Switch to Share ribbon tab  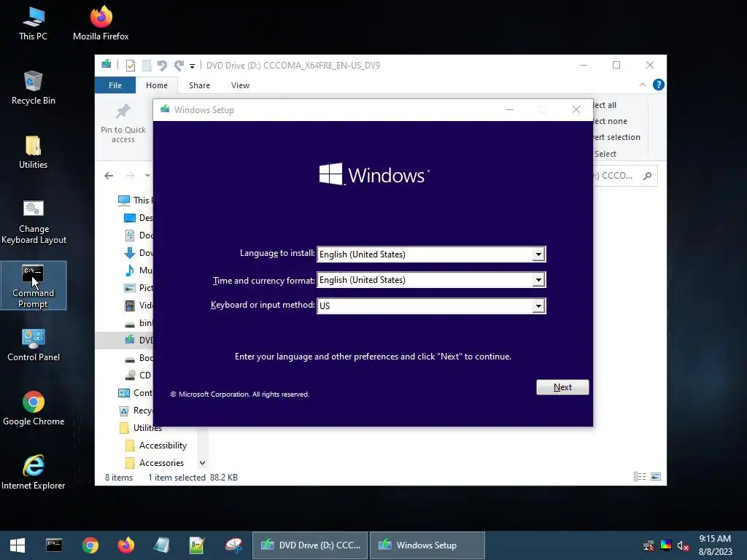[x=199, y=85]
